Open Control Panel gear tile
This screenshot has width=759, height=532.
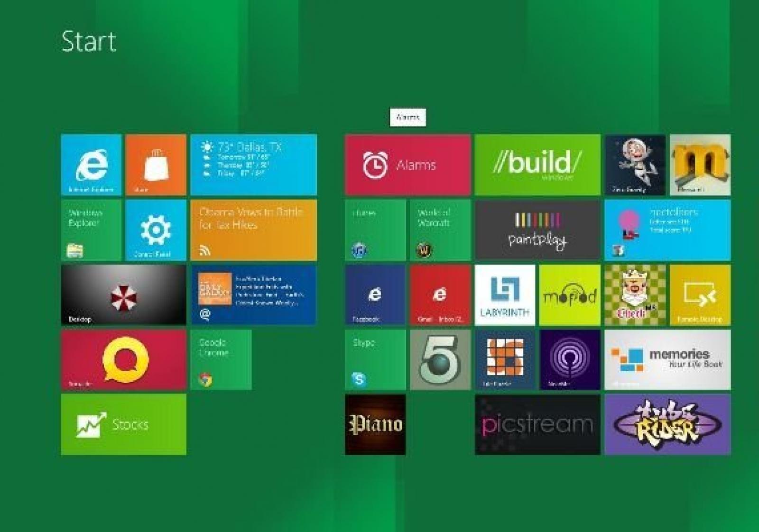156,230
